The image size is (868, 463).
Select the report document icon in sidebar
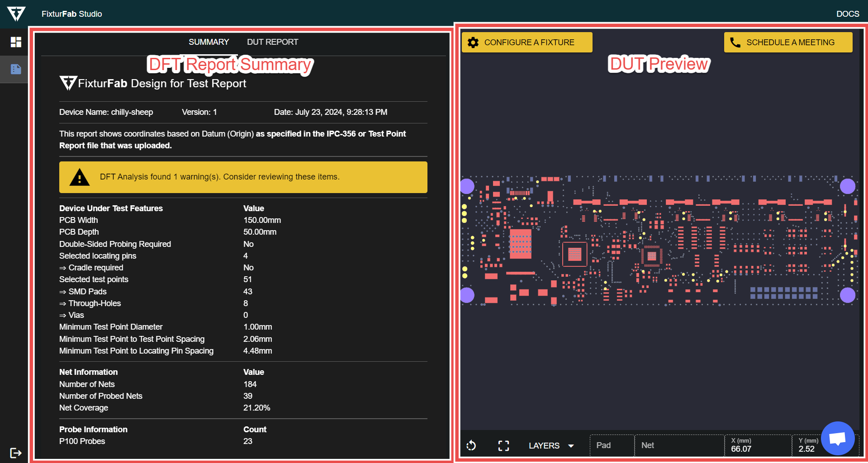16,69
